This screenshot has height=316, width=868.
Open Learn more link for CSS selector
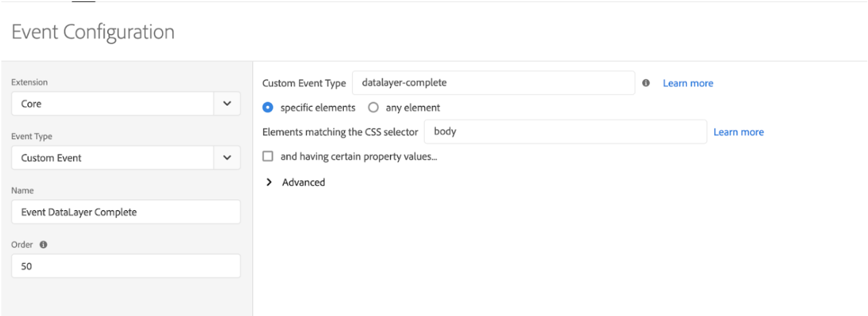pyautogui.click(x=738, y=132)
